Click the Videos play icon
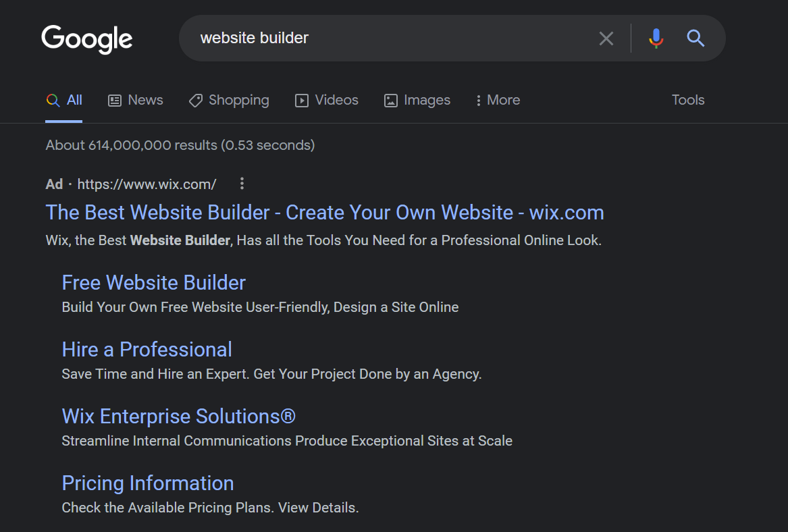Screen dimensions: 788x532 (x=302, y=101)
